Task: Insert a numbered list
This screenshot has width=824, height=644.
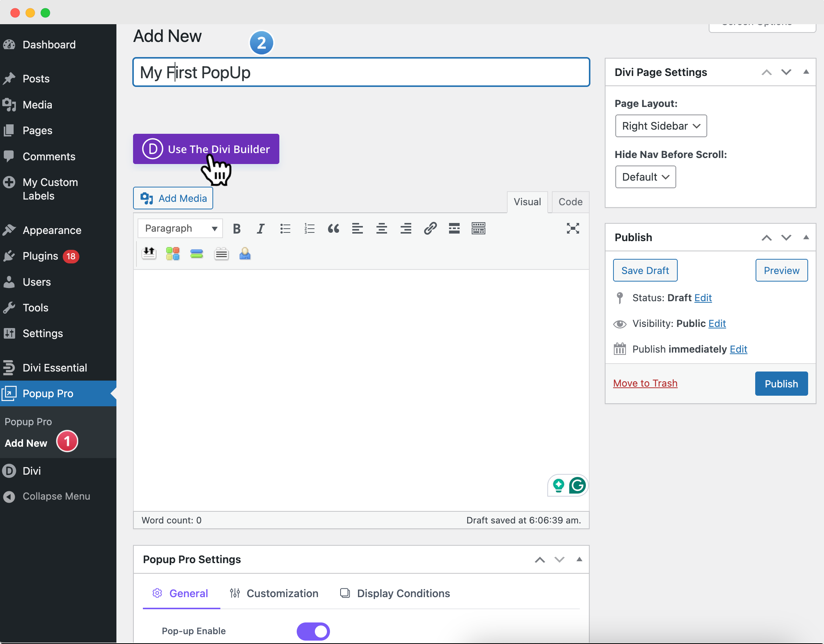Action: (309, 228)
